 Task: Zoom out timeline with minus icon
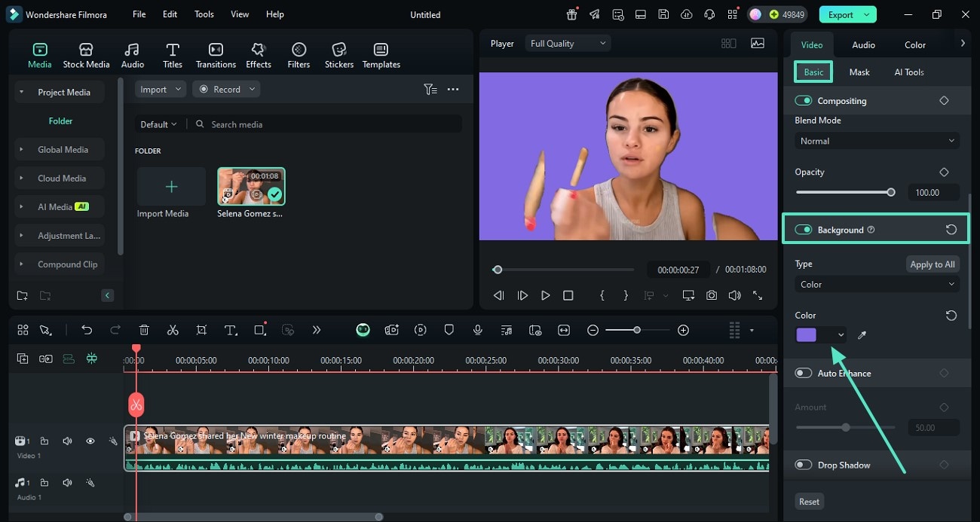click(x=593, y=330)
